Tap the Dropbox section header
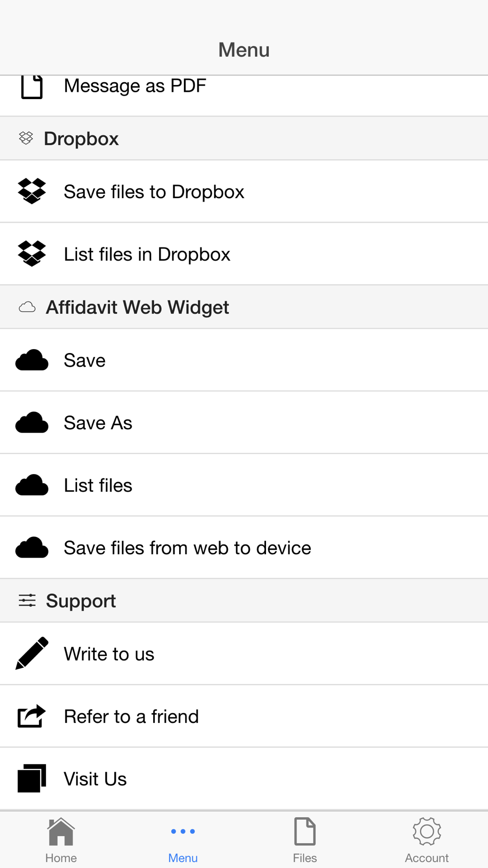The height and width of the screenshot is (868, 488). [x=244, y=138]
